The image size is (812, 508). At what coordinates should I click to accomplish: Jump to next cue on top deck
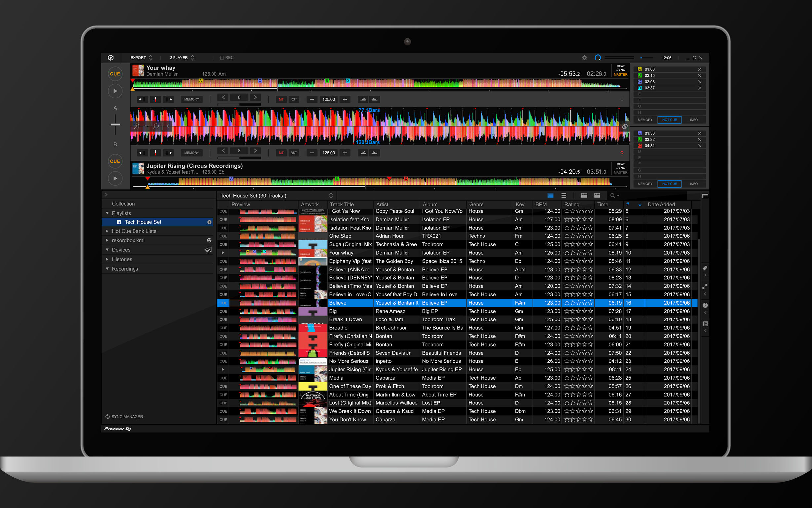coord(168,99)
